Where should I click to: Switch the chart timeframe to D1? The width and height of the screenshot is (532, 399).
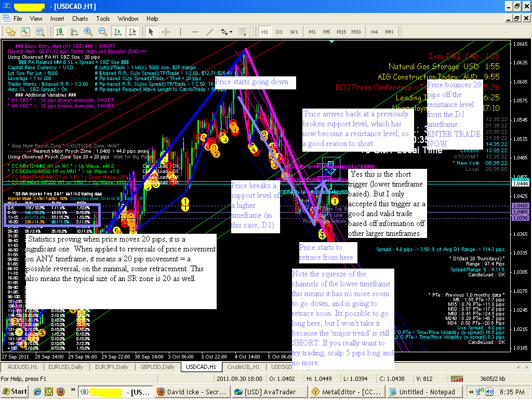pyautogui.click(x=280, y=32)
